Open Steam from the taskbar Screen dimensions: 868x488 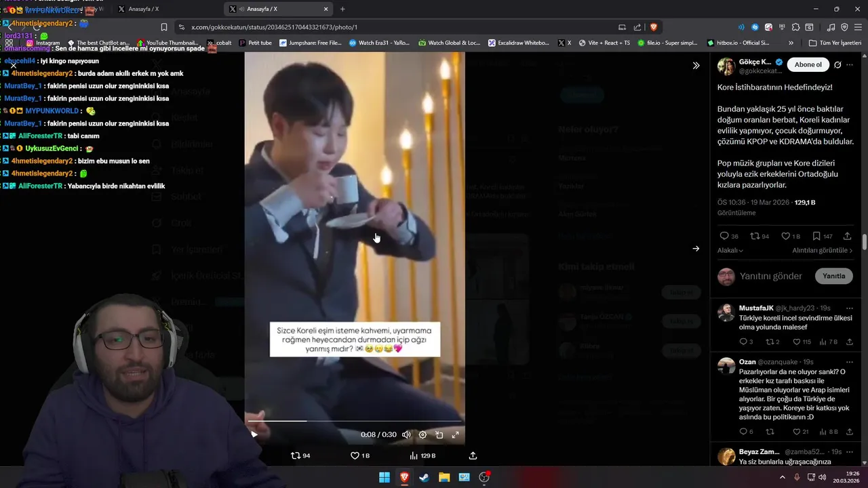coord(424,477)
